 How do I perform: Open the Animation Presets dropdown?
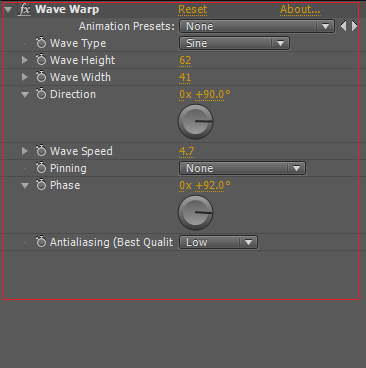tap(257, 26)
